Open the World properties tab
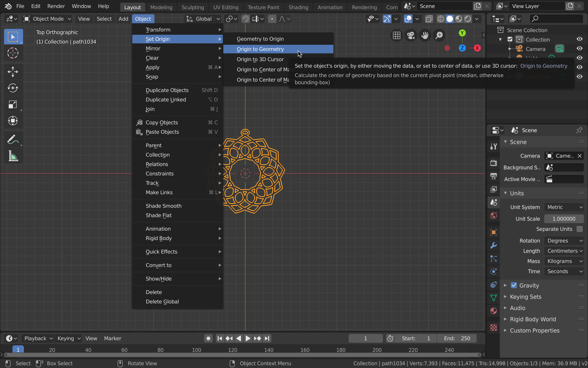This screenshot has height=368, width=588. tap(493, 216)
